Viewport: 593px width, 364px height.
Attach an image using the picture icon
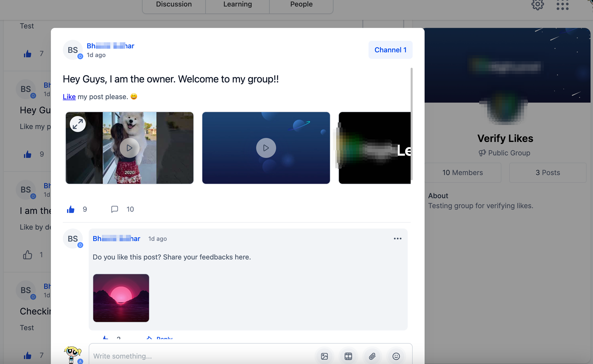324,356
